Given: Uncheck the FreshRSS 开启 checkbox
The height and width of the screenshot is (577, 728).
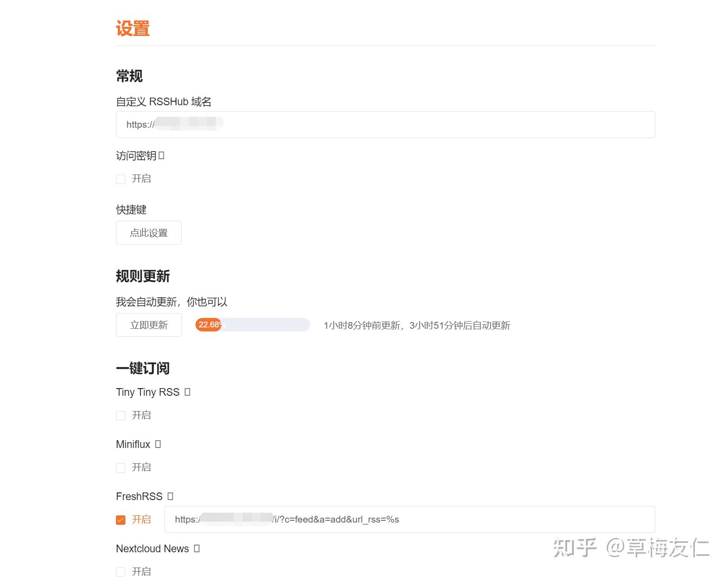Looking at the screenshot, I should (120, 519).
